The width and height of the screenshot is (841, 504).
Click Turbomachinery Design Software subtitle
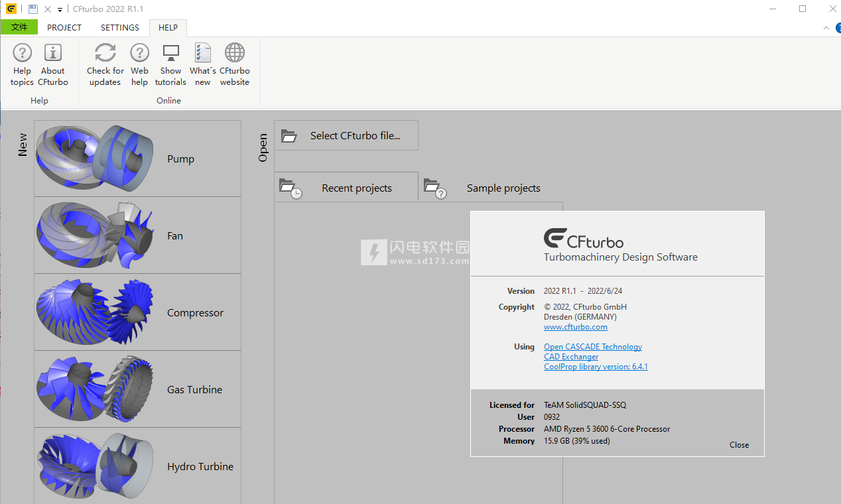click(621, 257)
